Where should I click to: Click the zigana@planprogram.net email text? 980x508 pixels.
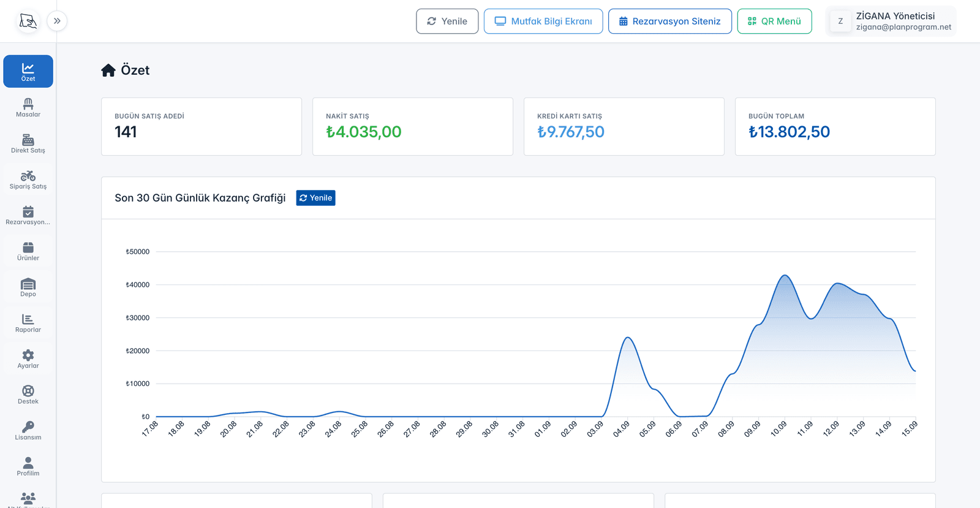tap(903, 27)
